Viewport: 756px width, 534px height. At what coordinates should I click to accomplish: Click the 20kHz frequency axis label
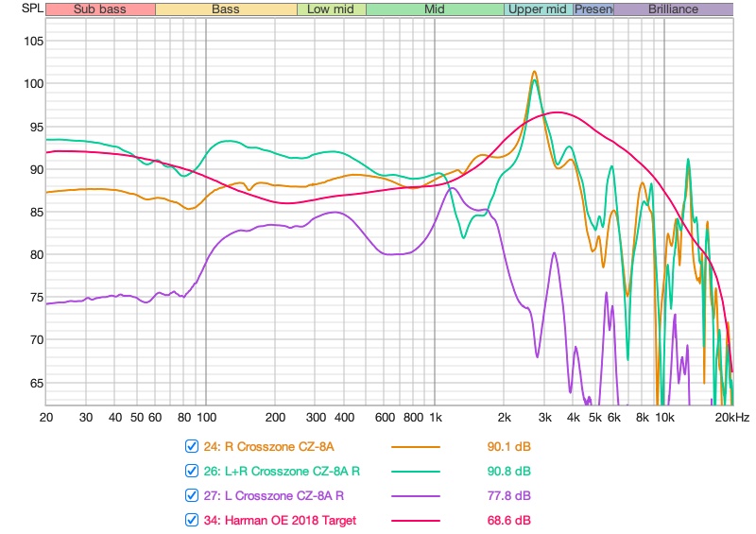(x=731, y=418)
